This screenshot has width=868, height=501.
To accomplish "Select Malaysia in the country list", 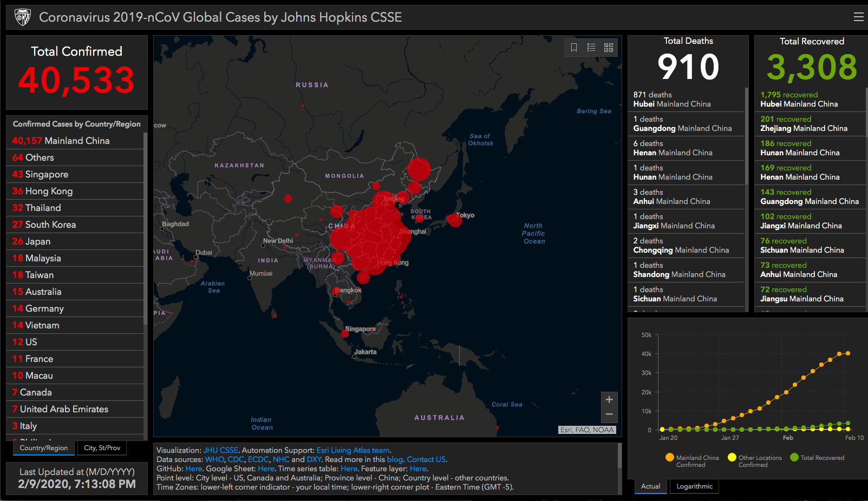I will (x=75, y=258).
